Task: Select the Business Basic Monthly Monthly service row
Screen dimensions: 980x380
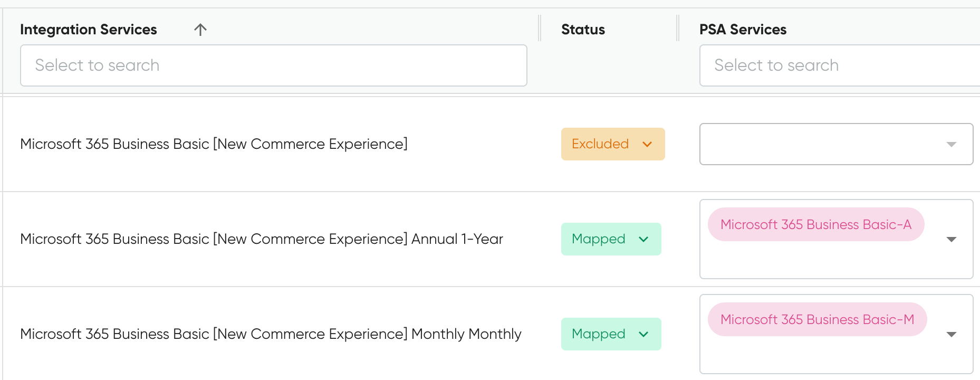Action: (x=271, y=334)
